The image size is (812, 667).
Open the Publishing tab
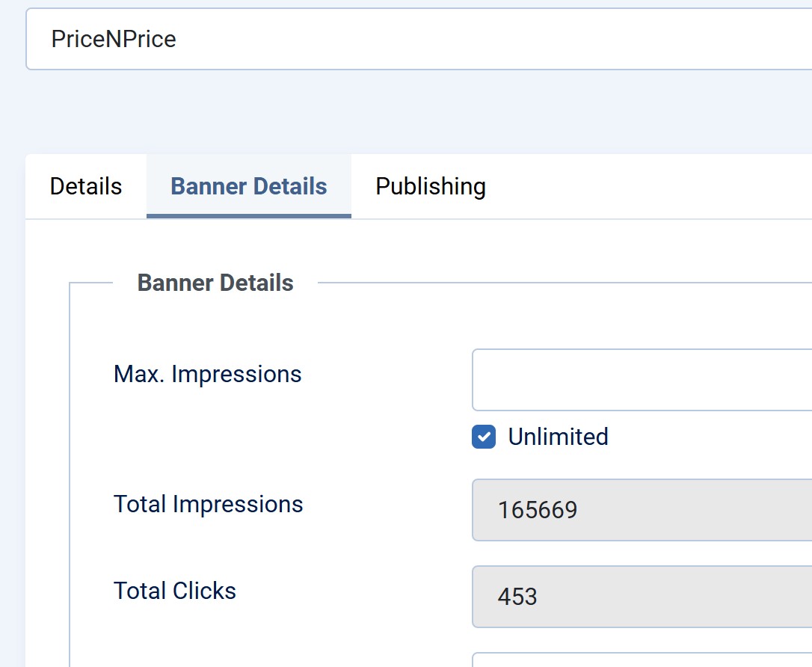(x=430, y=186)
